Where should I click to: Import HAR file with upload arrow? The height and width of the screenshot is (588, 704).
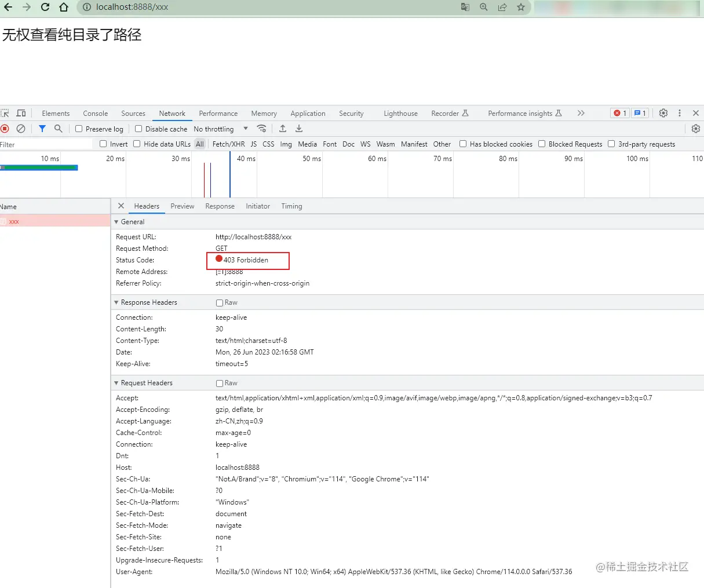coord(283,129)
